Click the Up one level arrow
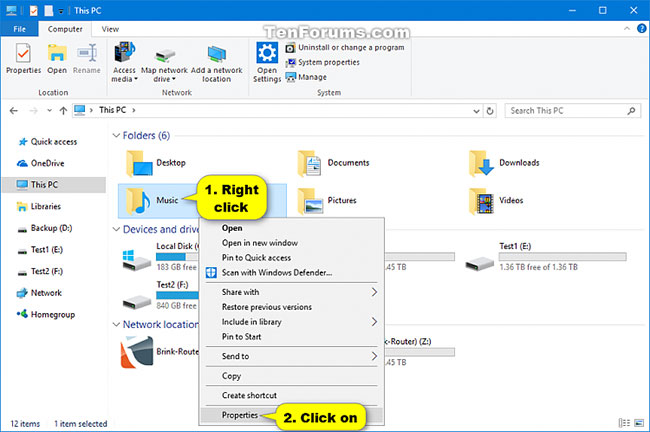650x432 pixels. tap(63, 110)
